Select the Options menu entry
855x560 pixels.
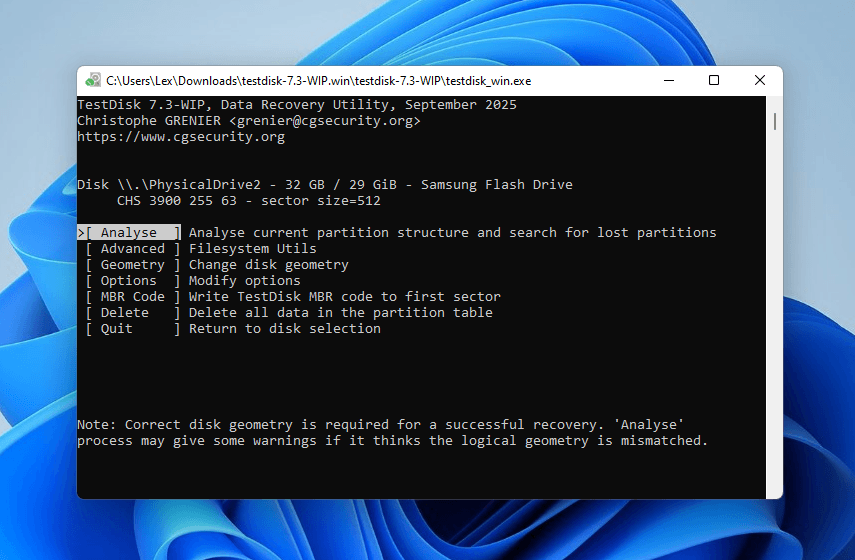pos(133,281)
